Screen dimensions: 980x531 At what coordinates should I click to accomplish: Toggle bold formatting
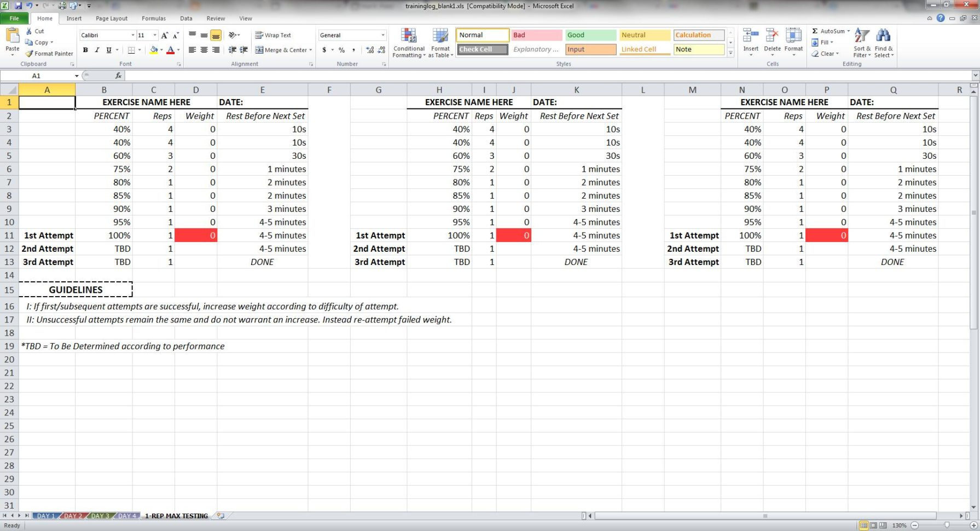pyautogui.click(x=85, y=50)
